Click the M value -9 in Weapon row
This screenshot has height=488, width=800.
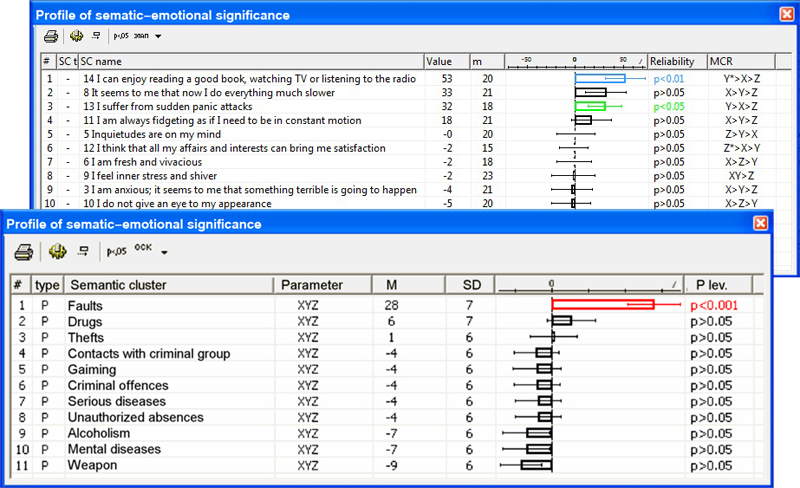click(x=391, y=466)
